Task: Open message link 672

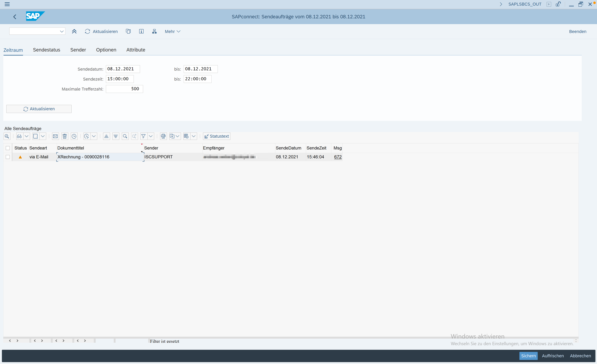Action: [338, 157]
